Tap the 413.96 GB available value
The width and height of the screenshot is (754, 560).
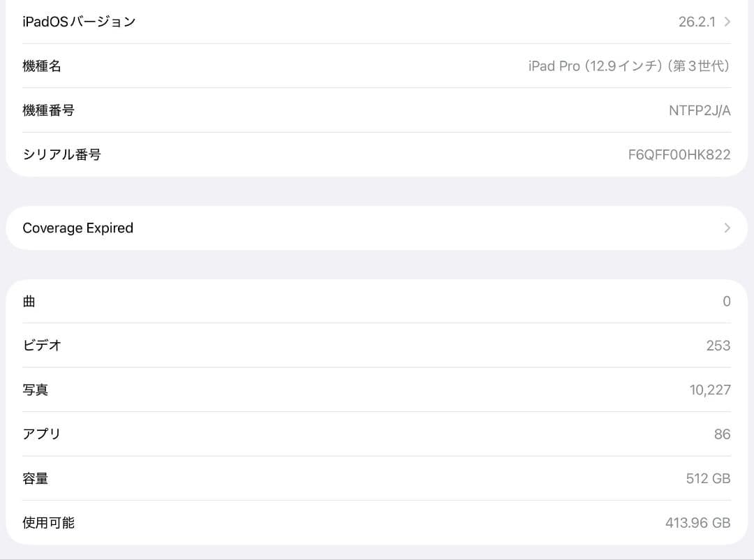(x=697, y=522)
